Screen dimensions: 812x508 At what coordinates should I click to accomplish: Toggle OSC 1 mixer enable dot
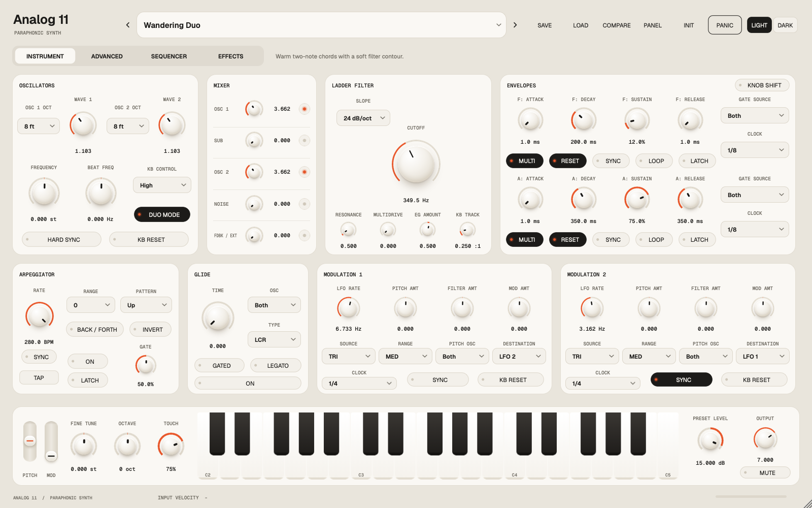(304, 109)
